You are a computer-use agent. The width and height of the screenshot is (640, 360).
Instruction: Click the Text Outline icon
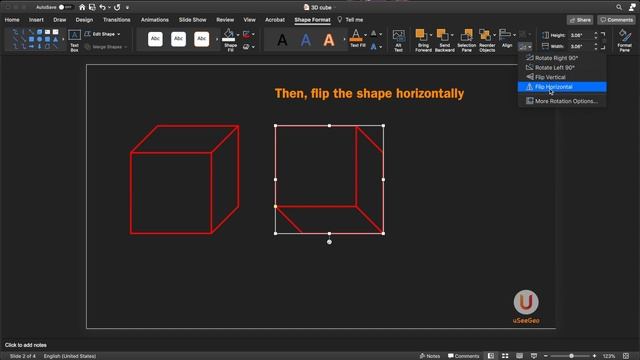pos(373,34)
